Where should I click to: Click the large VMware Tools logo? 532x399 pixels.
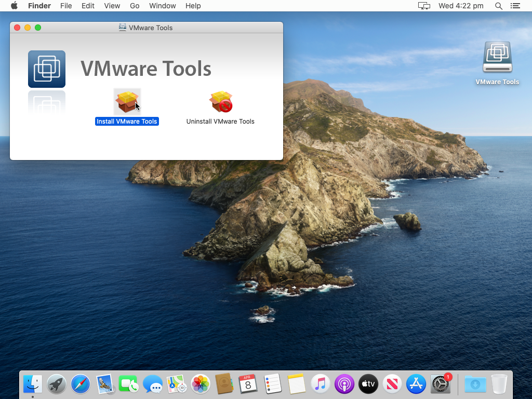pos(47,69)
